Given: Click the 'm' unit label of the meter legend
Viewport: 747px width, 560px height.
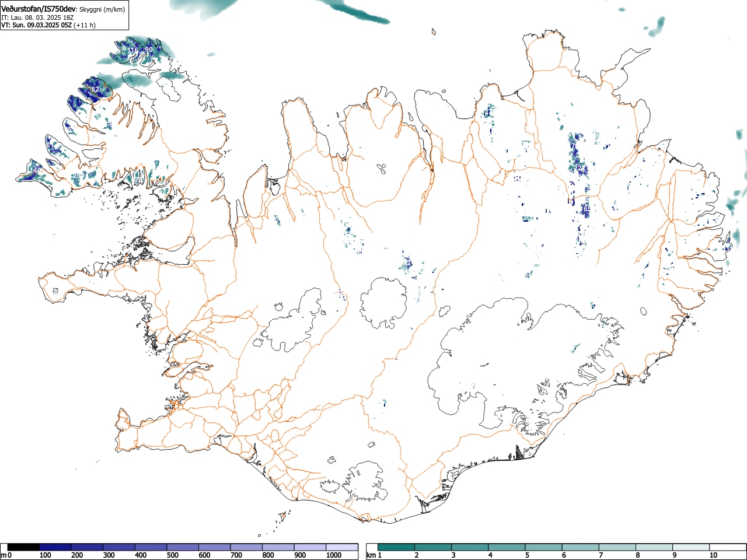Looking at the screenshot, I should [4, 555].
